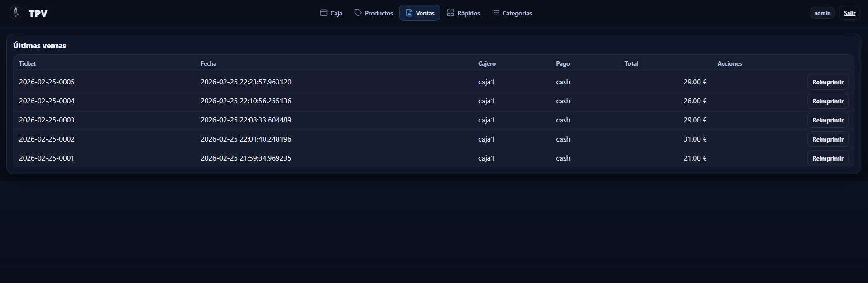This screenshot has height=283, width=868.
Task: Click the Ventas document icon
Action: 409,13
